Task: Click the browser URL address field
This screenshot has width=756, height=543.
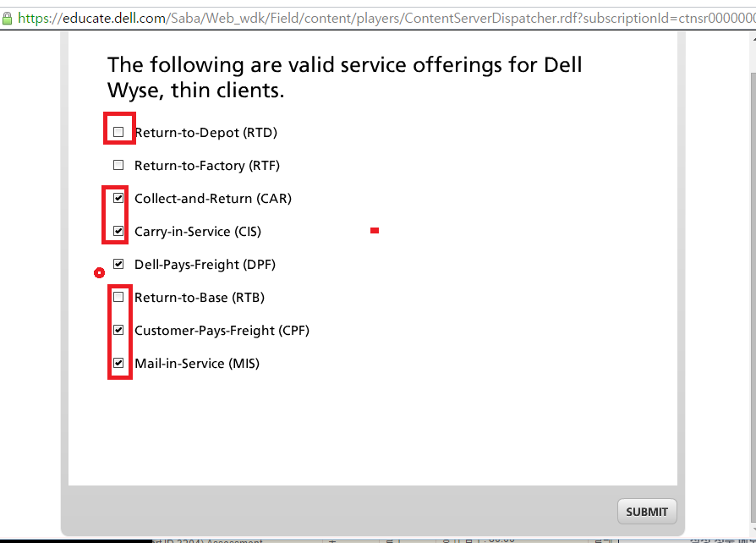Action: [381, 17]
